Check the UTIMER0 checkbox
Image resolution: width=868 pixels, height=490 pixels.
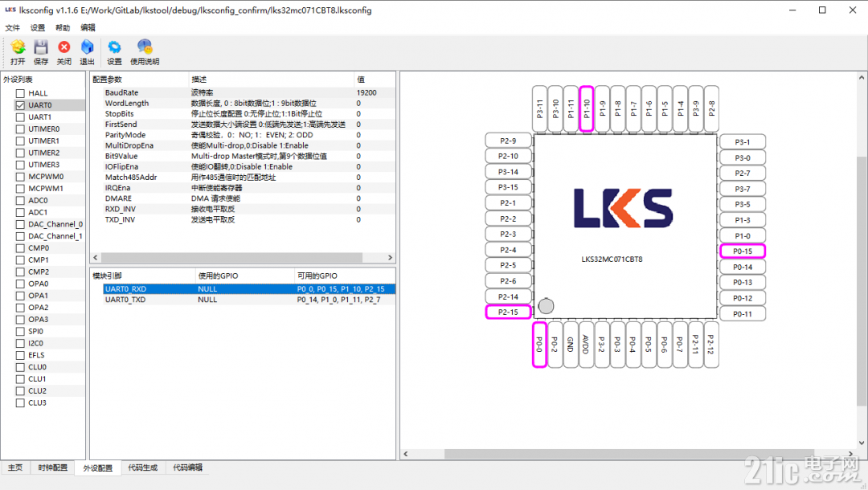tap(20, 129)
